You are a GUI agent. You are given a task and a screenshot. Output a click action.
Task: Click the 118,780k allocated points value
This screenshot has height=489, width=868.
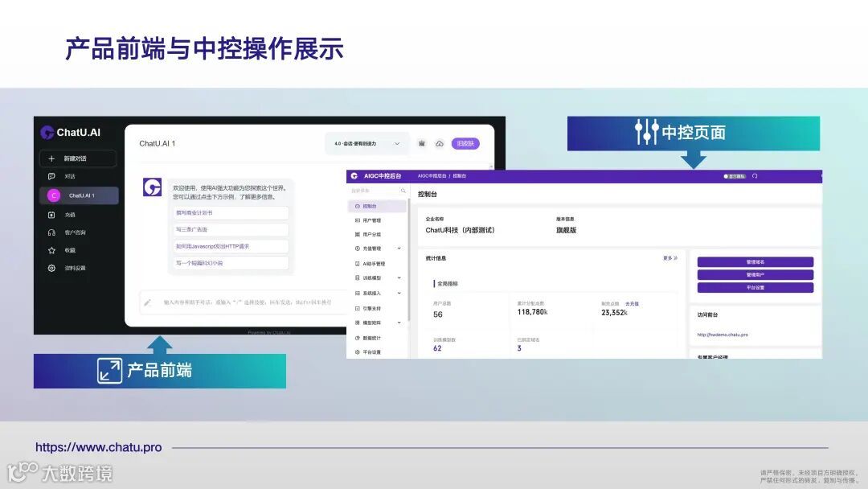[533, 312]
